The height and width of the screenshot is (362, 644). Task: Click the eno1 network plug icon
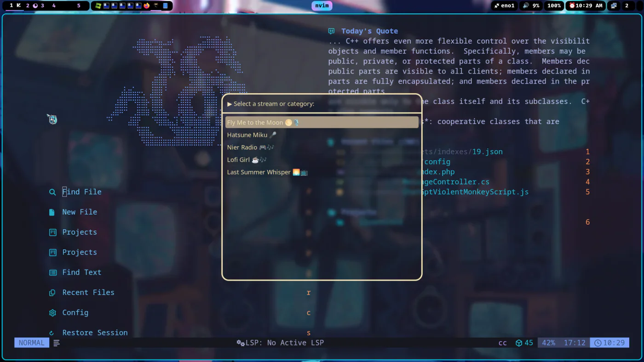497,6
